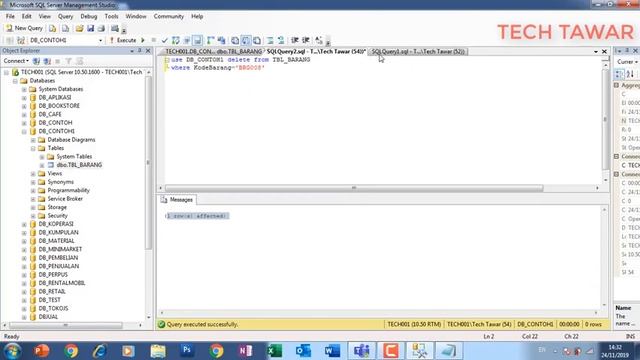The height and width of the screenshot is (360, 640).
Task: Save the query with the floppy disk icon
Action: 90,28
